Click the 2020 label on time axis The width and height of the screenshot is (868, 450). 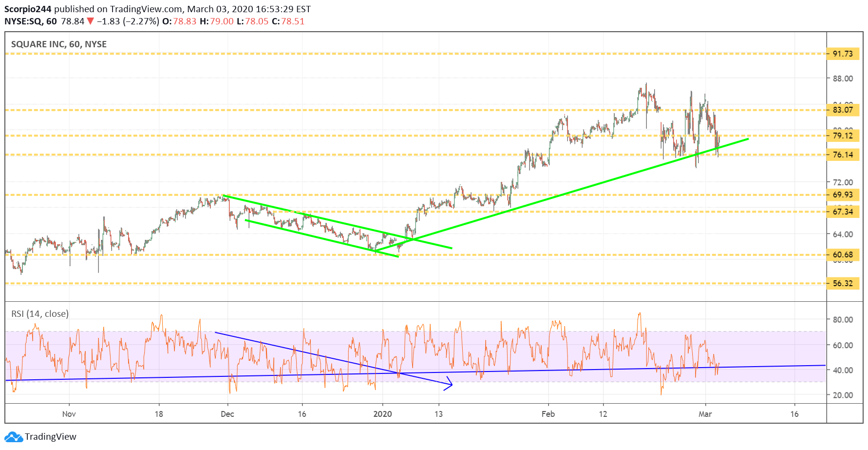tap(382, 414)
